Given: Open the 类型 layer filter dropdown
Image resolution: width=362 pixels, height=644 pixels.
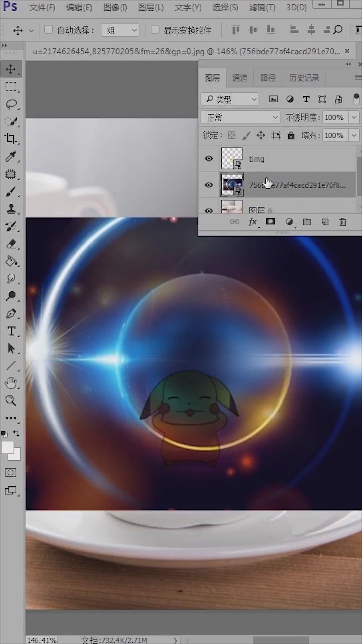Looking at the screenshot, I should 230,99.
